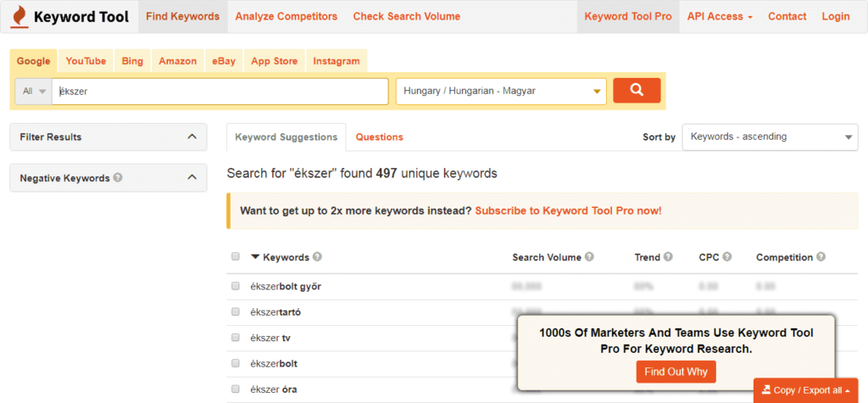This screenshot has width=868, height=403.
Task: Click the ékszer tv keyword text
Action: click(270, 339)
